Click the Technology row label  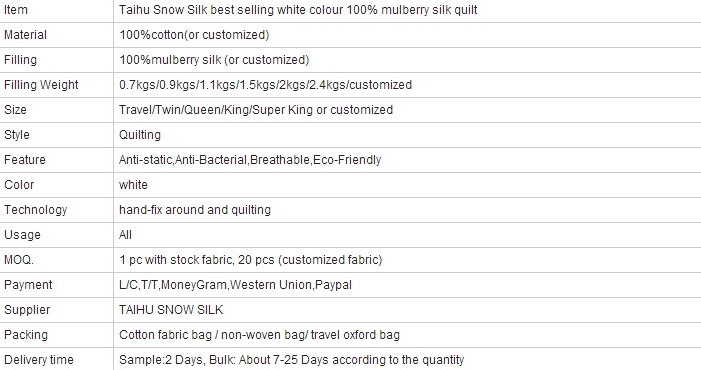(x=35, y=210)
